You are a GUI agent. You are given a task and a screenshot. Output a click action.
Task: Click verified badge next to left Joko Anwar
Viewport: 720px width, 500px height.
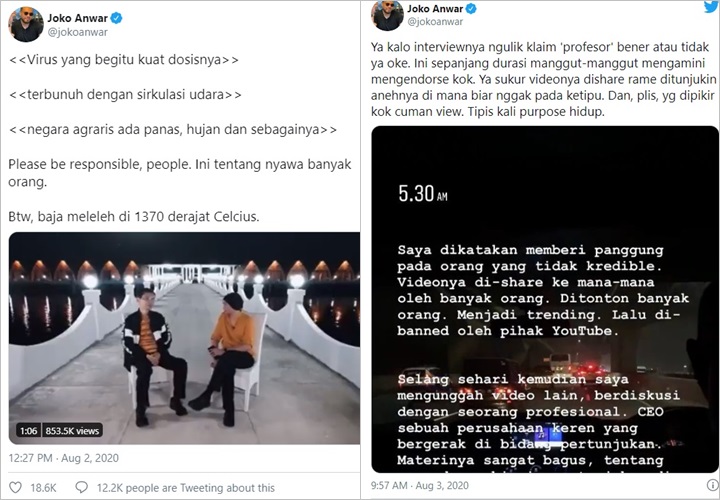(116, 18)
